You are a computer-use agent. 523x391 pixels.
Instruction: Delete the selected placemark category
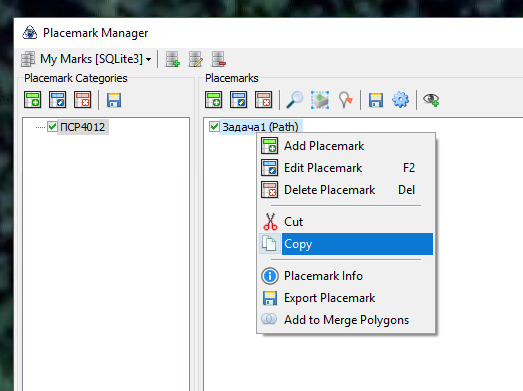[x=82, y=100]
